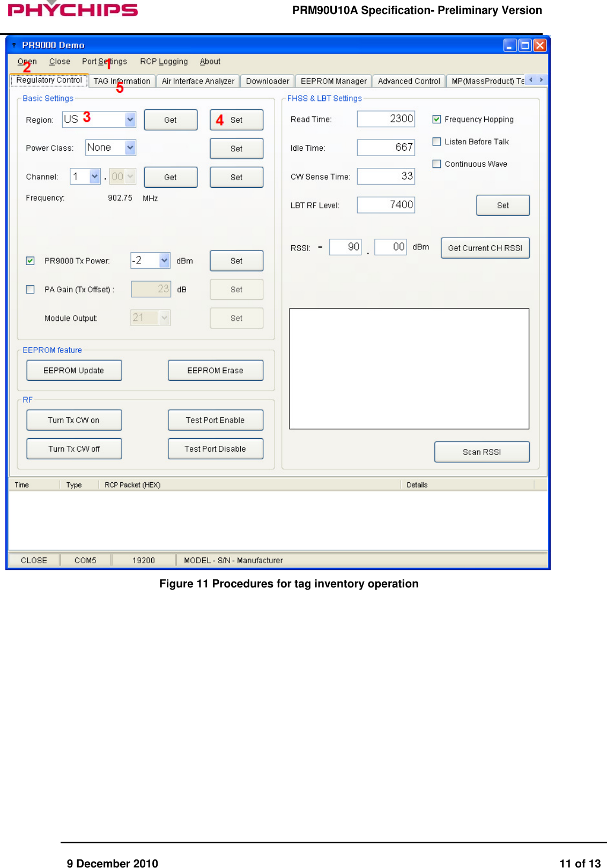Open the Power Class dropdown
The height and width of the screenshot is (868, 607).
pyautogui.click(x=130, y=148)
